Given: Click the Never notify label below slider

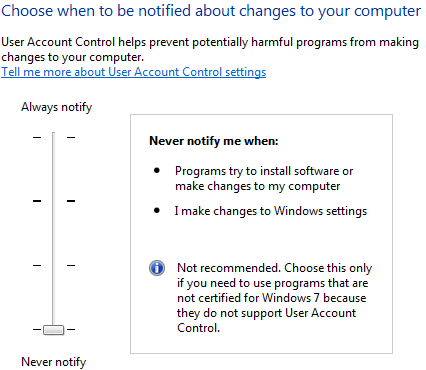Looking at the screenshot, I should [54, 362].
